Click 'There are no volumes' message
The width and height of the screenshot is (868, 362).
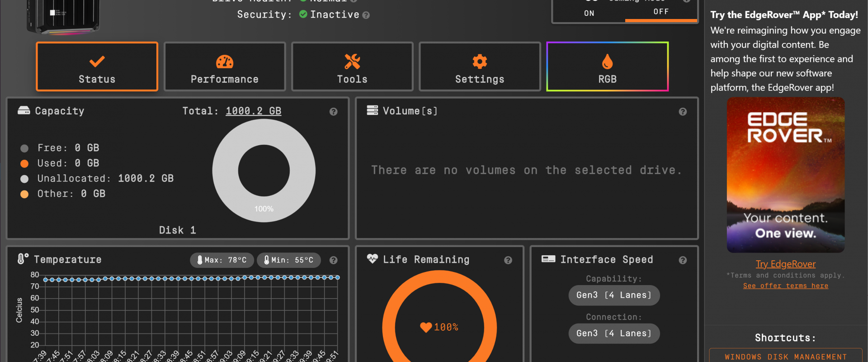point(526,170)
